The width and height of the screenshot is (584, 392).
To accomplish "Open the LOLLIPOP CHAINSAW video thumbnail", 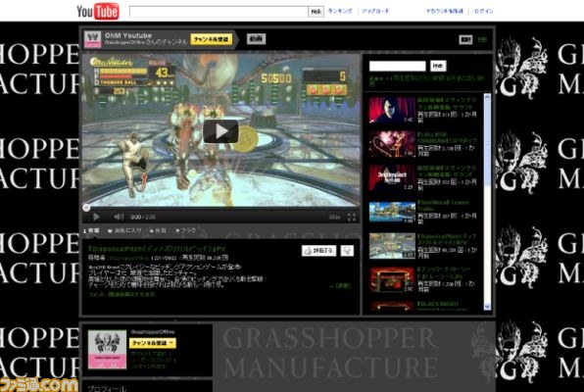I will pos(392,144).
